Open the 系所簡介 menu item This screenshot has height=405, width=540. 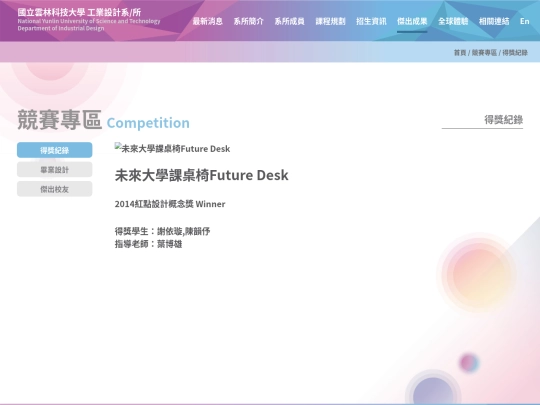[248, 21]
